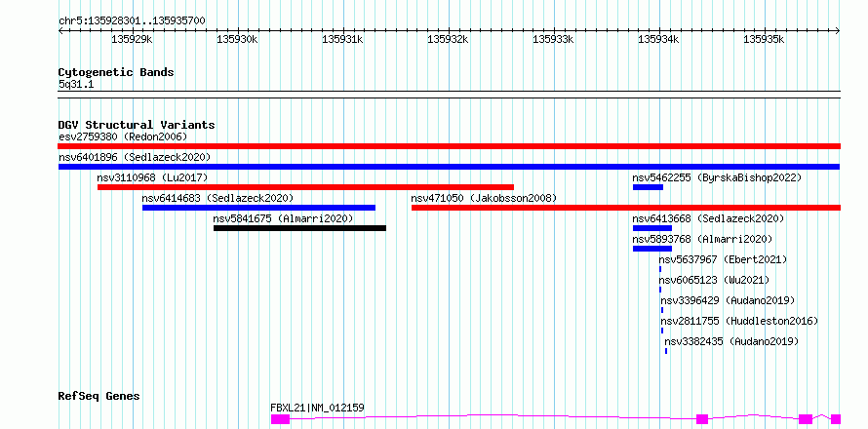Select the blue nsv5893768 variant bar
This screenshot has width=868, height=429.
652,249
